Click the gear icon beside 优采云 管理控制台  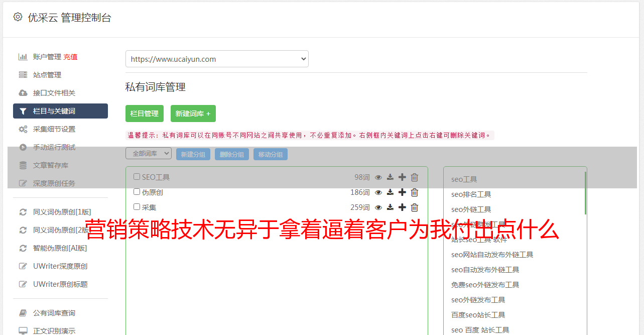(18, 17)
